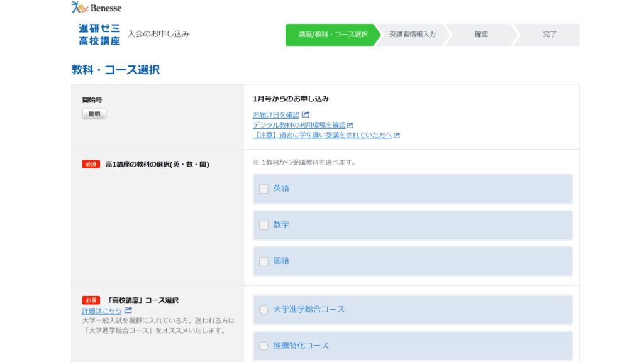Check the 国語 subject checkbox
Image resolution: width=644 pixels, height=362 pixels.
[264, 261]
